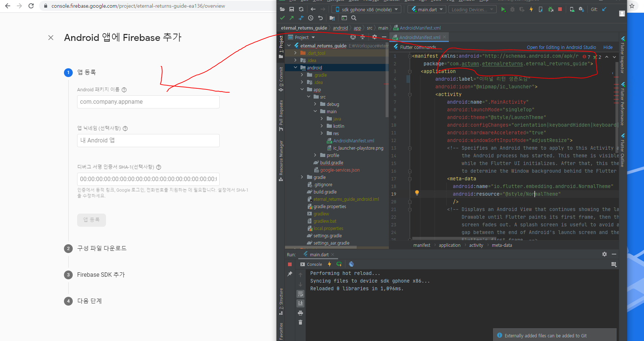Viewport: 644px width, 341px height.
Task: Open the Run panel gear settings
Action: point(605,254)
